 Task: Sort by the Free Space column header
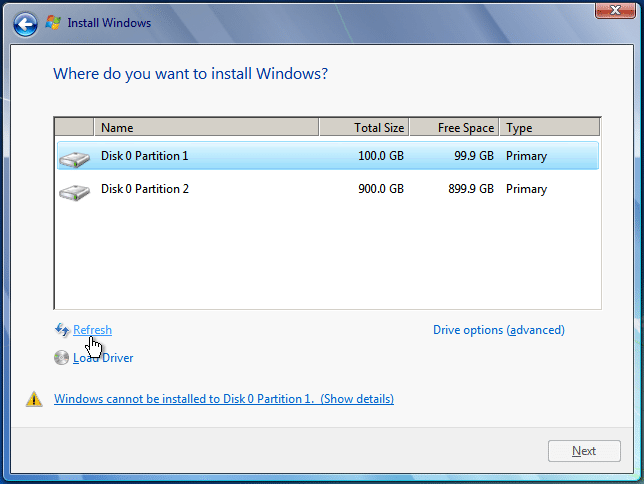click(x=454, y=127)
